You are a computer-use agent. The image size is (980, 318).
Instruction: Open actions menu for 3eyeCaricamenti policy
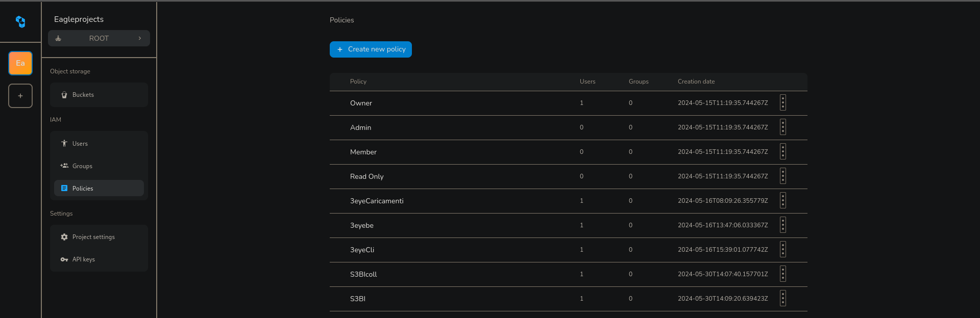[x=782, y=201]
